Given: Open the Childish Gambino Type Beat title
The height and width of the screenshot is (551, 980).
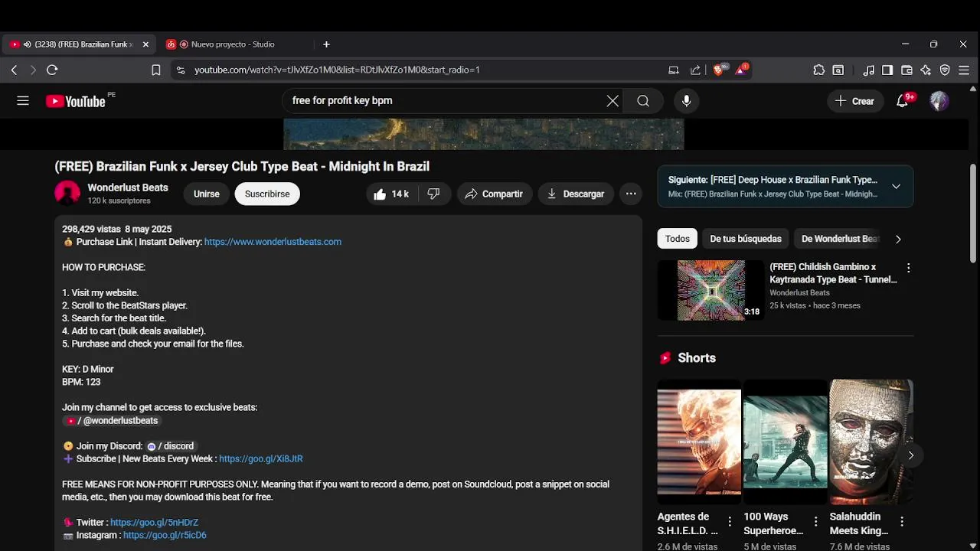Looking at the screenshot, I should click(833, 273).
